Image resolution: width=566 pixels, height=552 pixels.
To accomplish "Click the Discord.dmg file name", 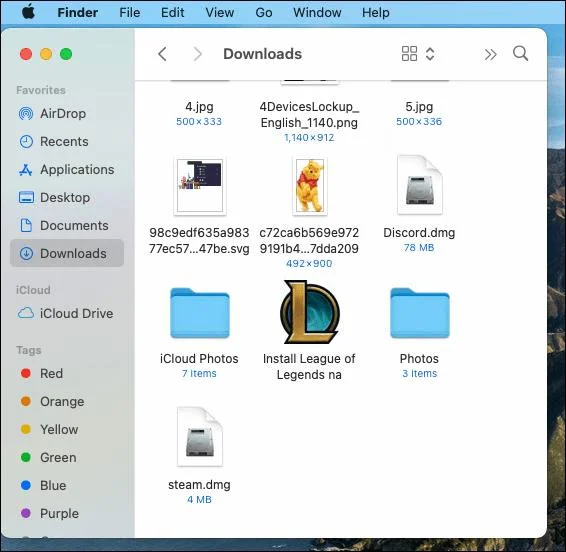I will pyautogui.click(x=419, y=233).
